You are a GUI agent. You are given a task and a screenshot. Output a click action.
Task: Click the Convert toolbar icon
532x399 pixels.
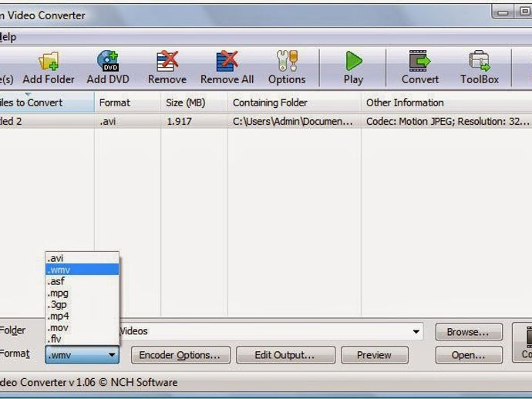[x=420, y=68]
